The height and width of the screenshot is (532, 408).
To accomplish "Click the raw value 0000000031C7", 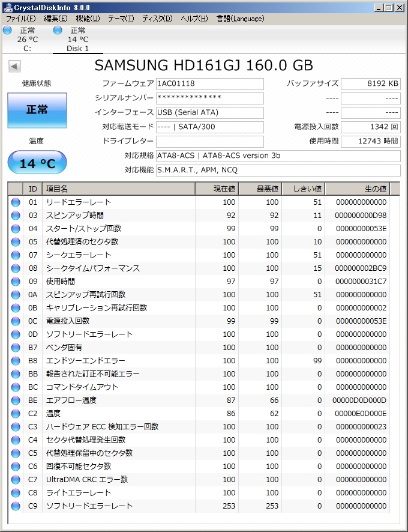I will pos(361,282).
